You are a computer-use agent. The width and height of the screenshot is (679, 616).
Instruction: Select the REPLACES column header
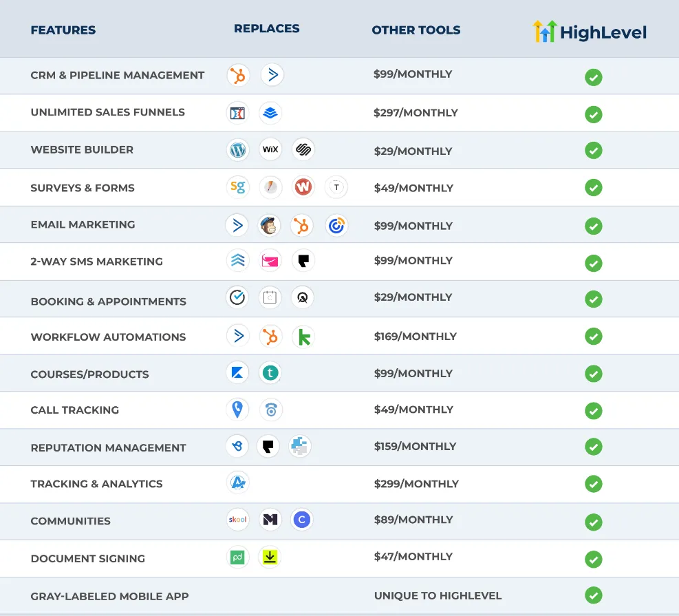click(267, 28)
